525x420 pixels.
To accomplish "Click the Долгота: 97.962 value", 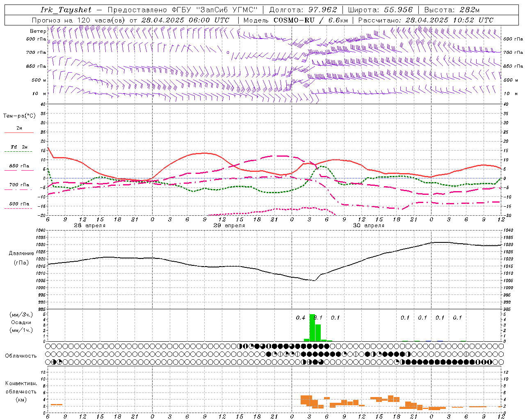I will tap(303, 10).
